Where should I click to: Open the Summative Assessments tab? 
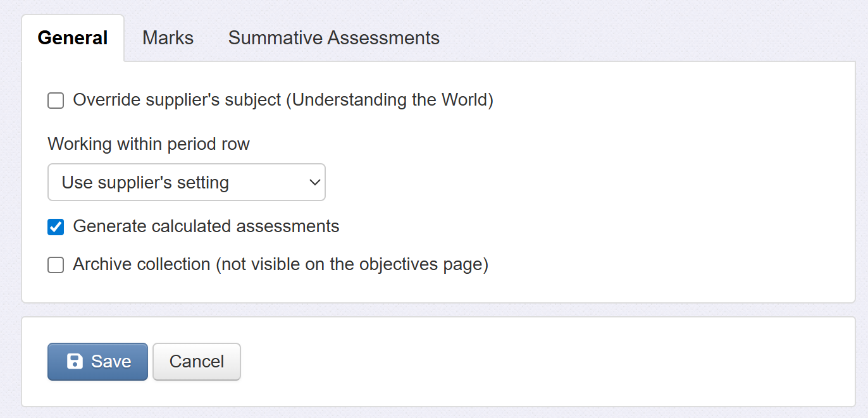pos(333,38)
